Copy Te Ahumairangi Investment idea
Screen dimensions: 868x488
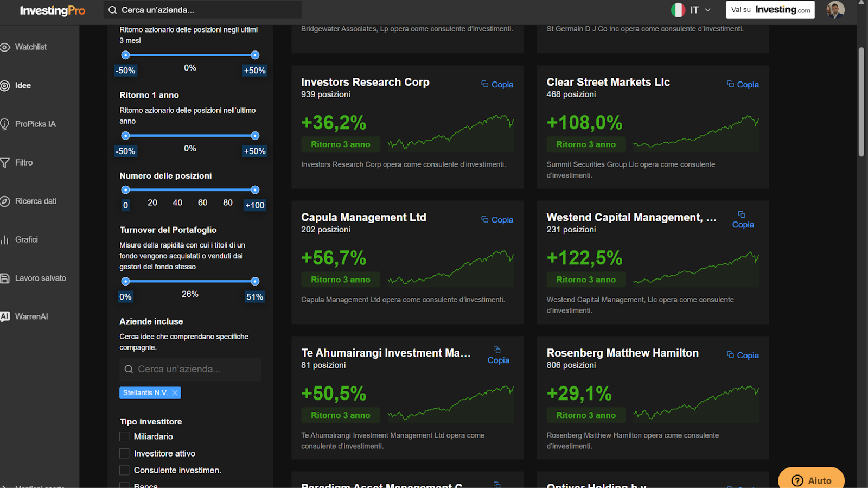[x=498, y=356]
